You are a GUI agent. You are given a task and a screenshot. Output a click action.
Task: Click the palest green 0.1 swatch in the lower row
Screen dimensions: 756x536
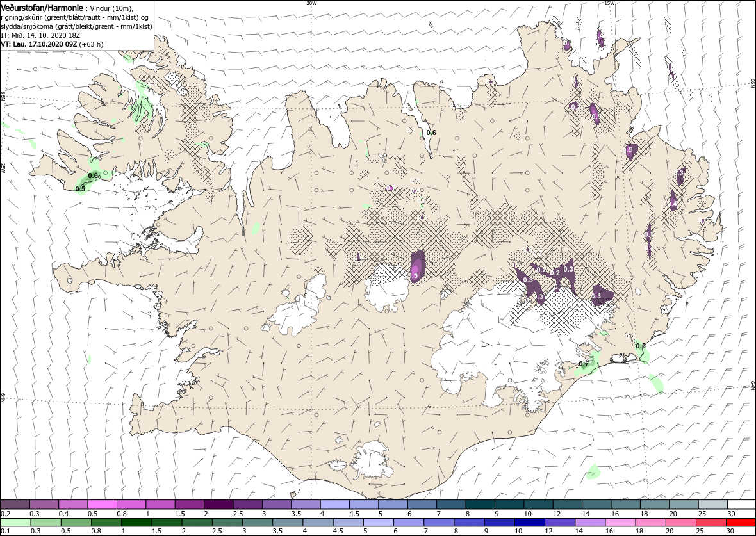pyautogui.click(x=16, y=523)
